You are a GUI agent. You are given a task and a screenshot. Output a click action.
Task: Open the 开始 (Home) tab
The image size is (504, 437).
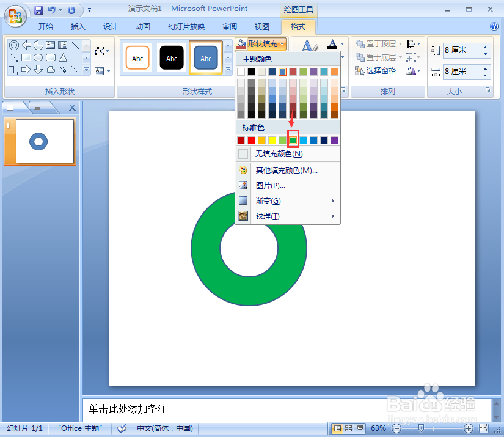[x=46, y=27]
